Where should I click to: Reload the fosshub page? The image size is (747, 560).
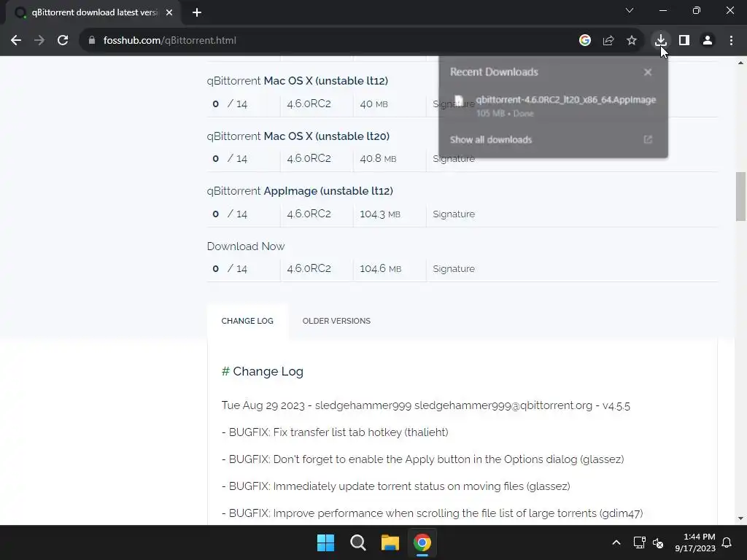(x=63, y=41)
